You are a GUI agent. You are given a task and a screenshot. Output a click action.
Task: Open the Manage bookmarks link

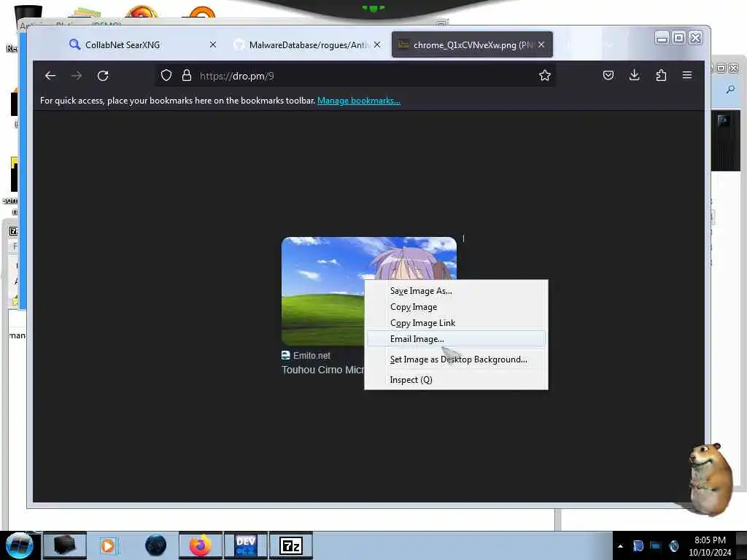click(x=359, y=101)
